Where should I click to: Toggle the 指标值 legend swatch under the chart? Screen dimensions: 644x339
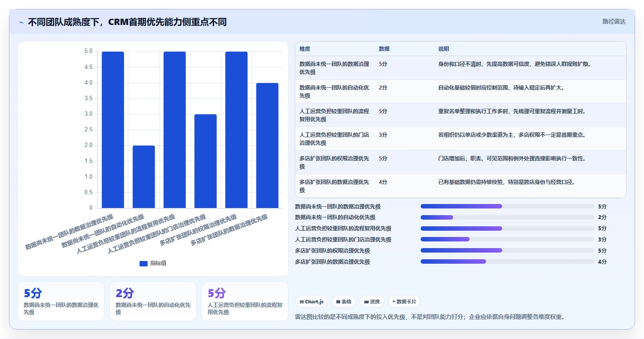click(x=143, y=263)
